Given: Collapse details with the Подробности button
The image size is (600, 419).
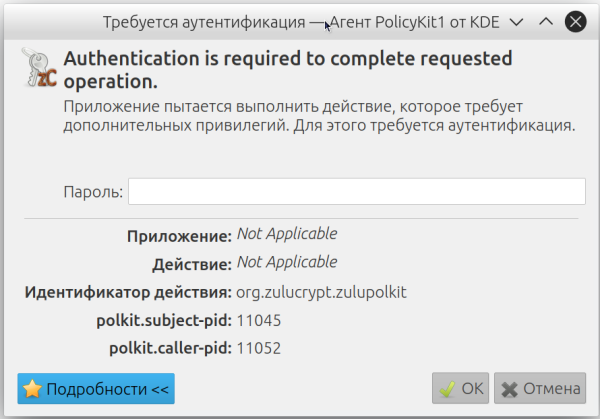Looking at the screenshot, I should click(x=97, y=388).
